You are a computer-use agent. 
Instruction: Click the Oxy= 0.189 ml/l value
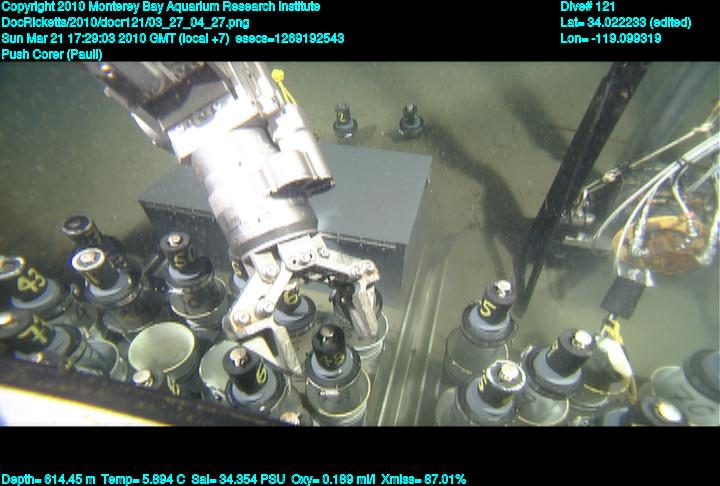pyautogui.click(x=333, y=479)
